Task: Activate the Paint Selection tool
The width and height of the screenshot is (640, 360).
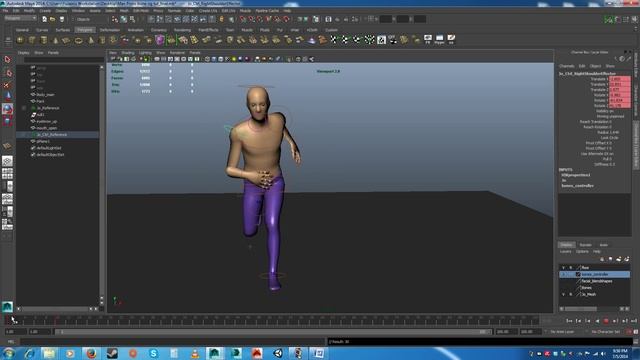Action: click(x=7, y=85)
